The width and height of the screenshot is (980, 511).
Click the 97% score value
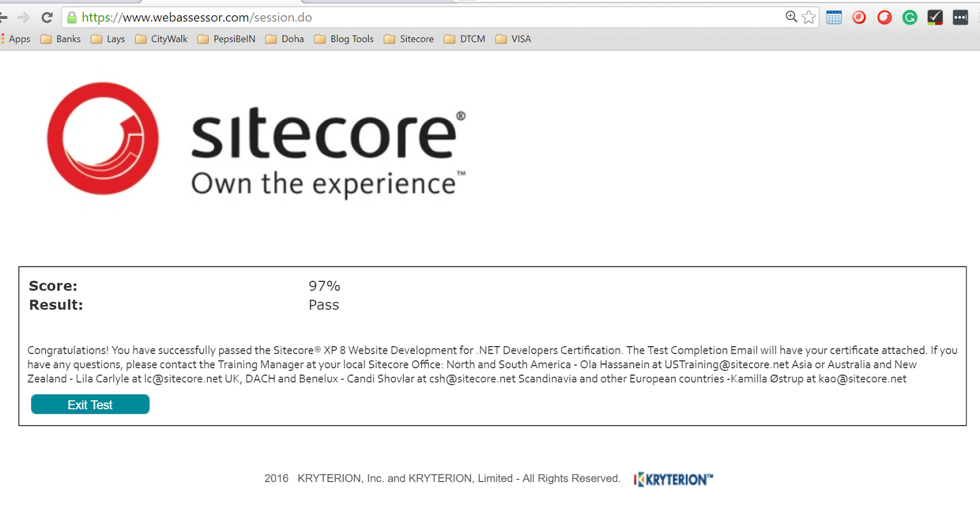pyautogui.click(x=325, y=286)
